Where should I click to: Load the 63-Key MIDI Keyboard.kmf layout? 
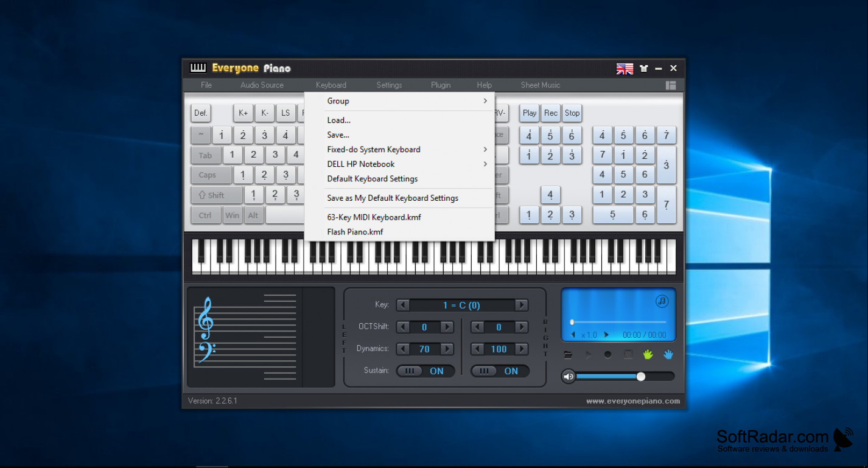point(399,217)
